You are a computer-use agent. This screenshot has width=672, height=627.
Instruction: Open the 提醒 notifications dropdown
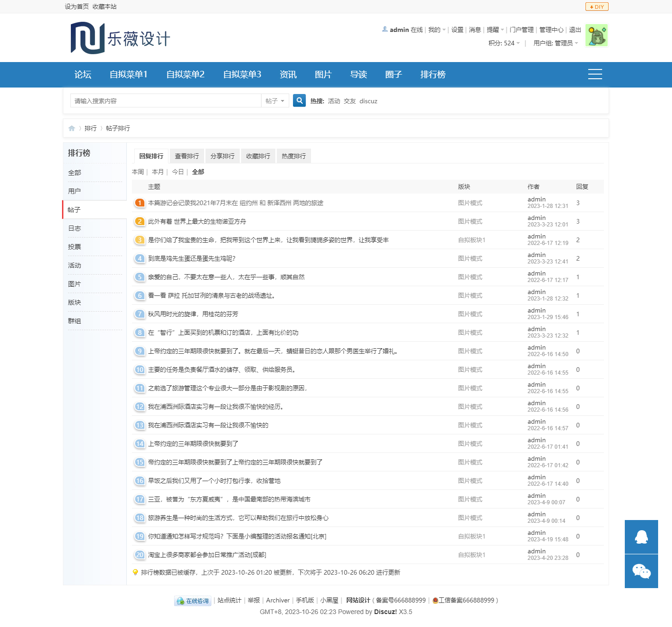pyautogui.click(x=495, y=30)
